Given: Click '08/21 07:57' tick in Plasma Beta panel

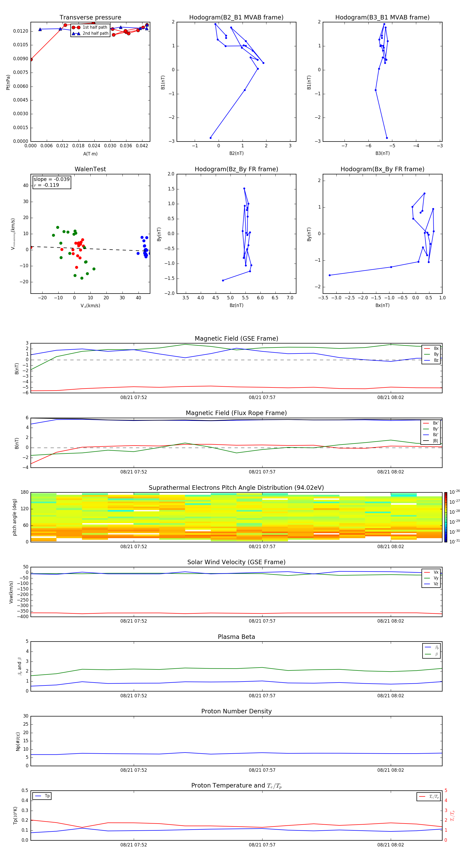Looking at the screenshot, I should 262,695.
